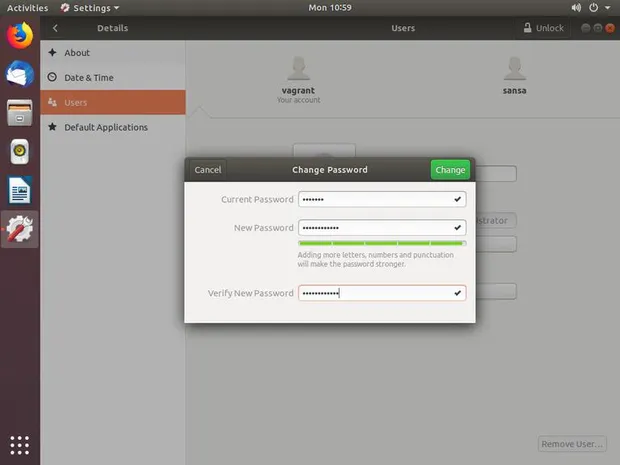Click the checkmark in Verify New Password field
This screenshot has width=620, height=465.
(457, 293)
